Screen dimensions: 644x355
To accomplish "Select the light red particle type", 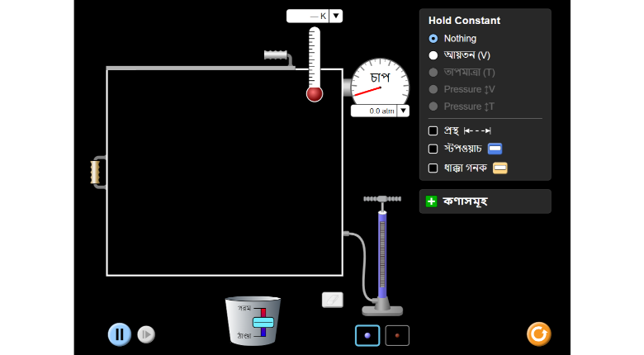I will tap(397, 335).
